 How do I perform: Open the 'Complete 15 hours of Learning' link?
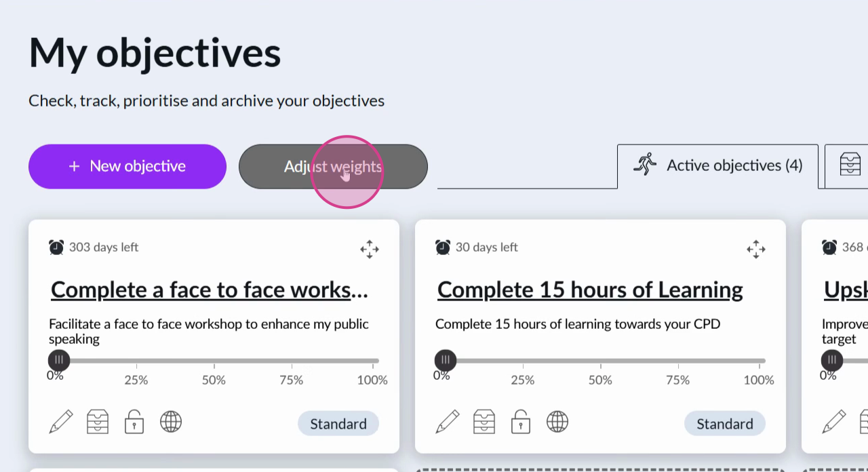click(x=590, y=290)
